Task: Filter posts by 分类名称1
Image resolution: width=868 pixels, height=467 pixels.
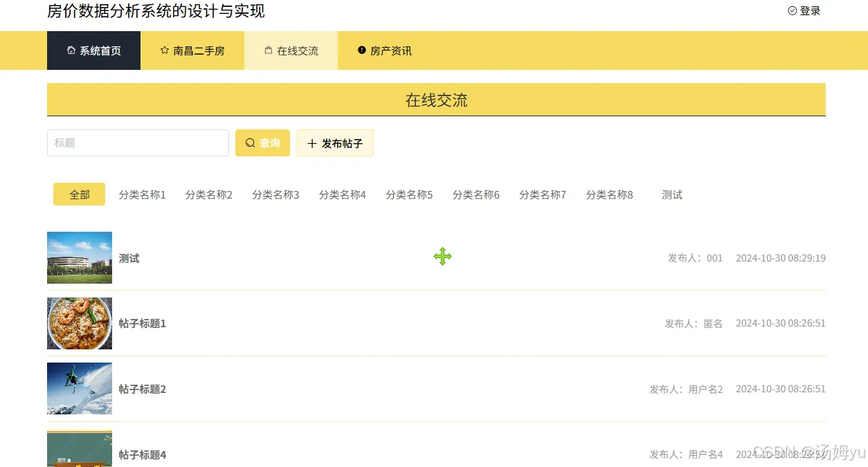Action: click(143, 195)
